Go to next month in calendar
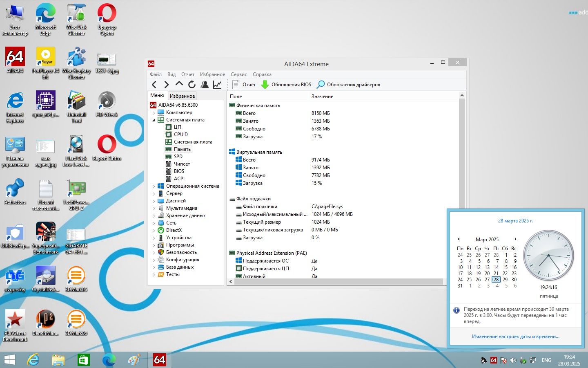 515,239
